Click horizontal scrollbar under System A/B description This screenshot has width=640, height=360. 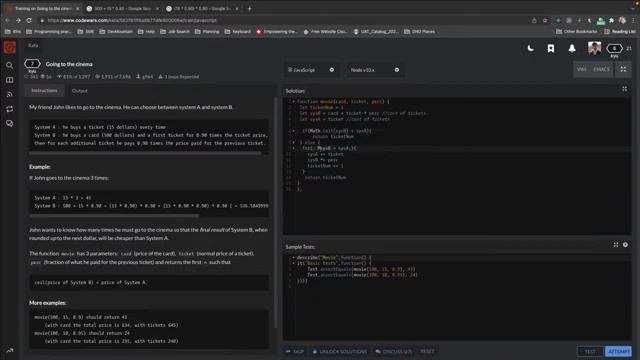(x=145, y=153)
